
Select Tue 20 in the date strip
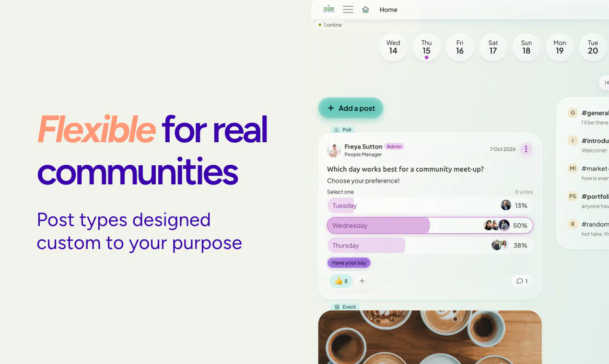pos(593,47)
